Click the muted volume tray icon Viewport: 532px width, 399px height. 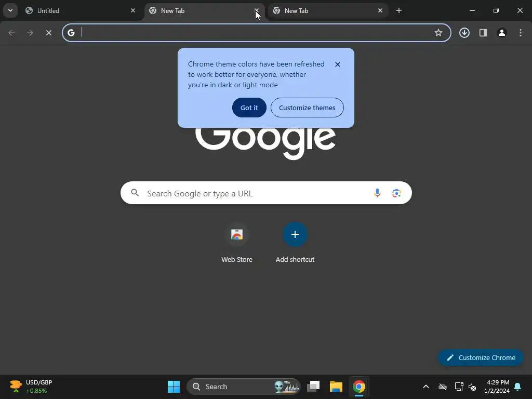(472, 387)
